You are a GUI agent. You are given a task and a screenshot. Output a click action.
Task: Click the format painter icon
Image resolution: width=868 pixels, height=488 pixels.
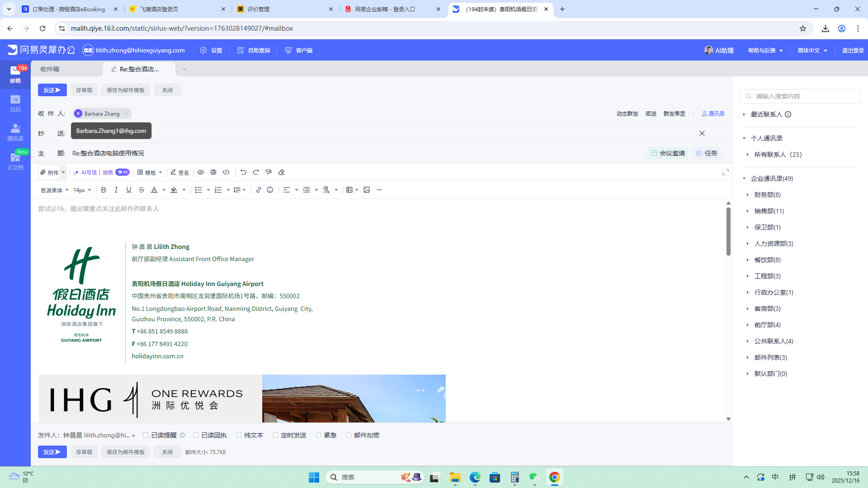tap(269, 172)
